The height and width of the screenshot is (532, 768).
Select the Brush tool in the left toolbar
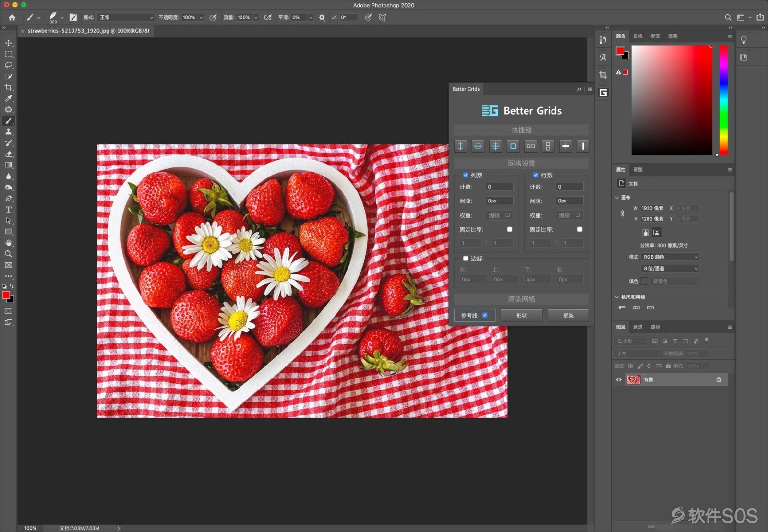8,120
